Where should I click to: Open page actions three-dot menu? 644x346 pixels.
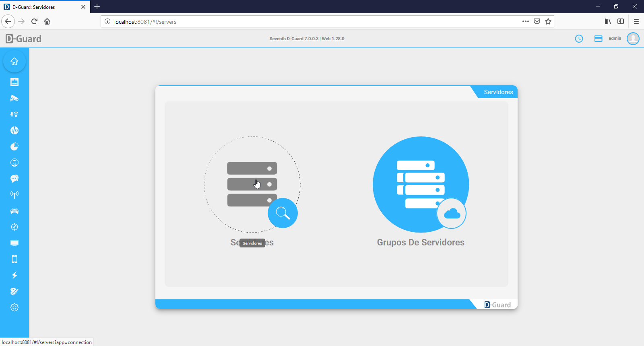click(525, 21)
